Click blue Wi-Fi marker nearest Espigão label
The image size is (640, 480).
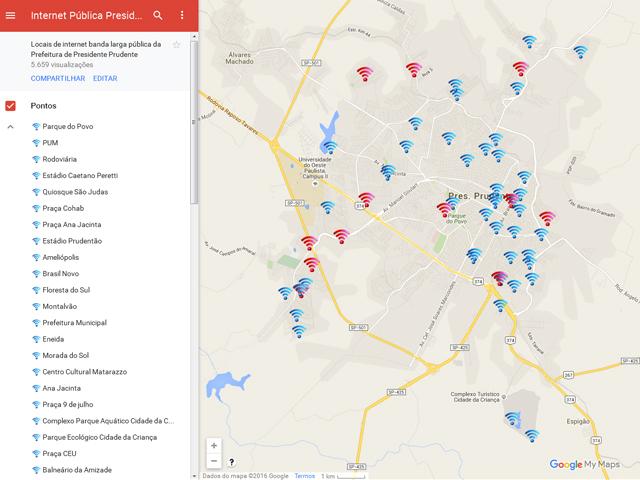(x=531, y=436)
